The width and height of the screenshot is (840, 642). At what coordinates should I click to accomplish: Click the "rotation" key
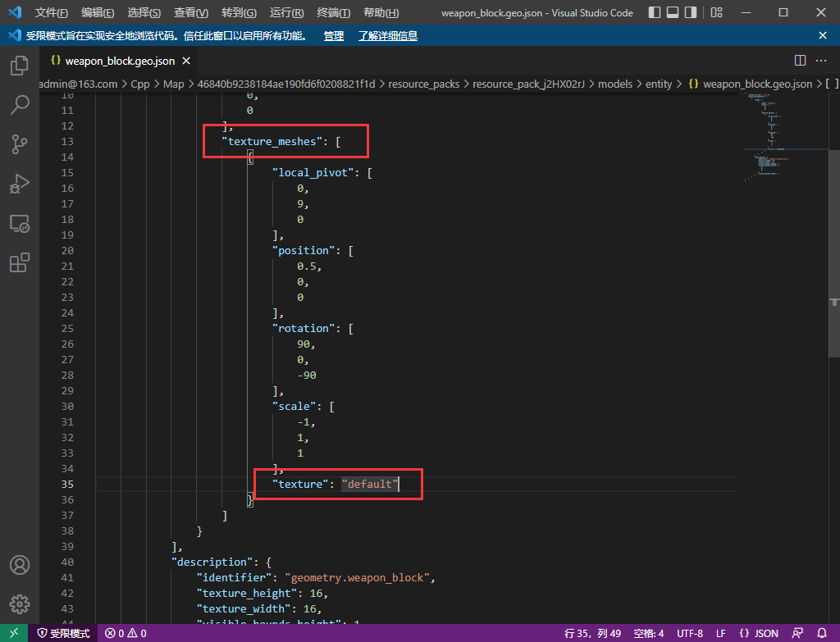coord(304,328)
